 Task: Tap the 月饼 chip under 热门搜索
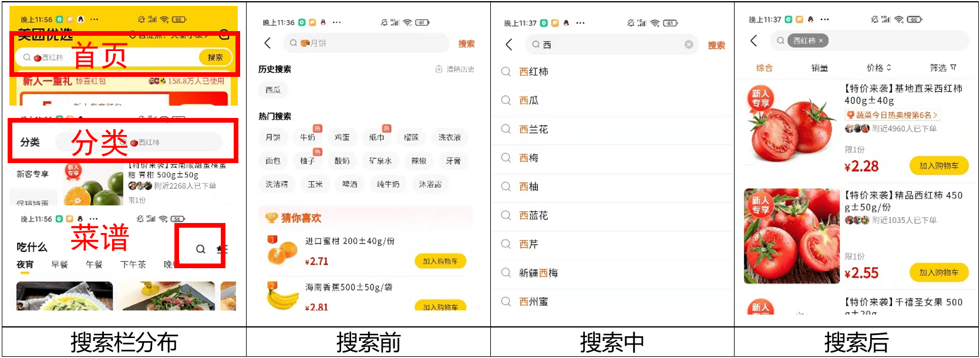pyautogui.click(x=273, y=137)
